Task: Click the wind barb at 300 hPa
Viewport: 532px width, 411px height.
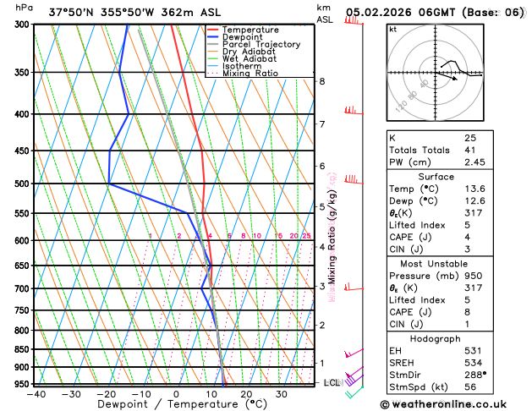Action: click(354, 20)
